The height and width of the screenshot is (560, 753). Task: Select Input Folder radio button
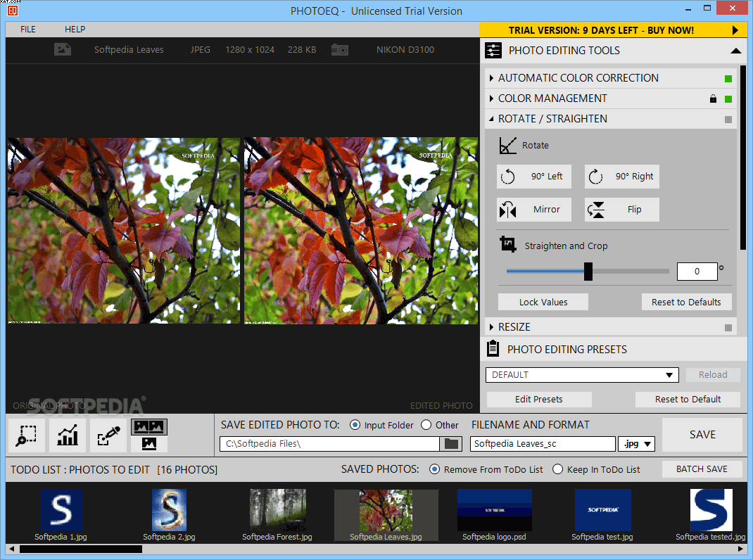pos(355,425)
